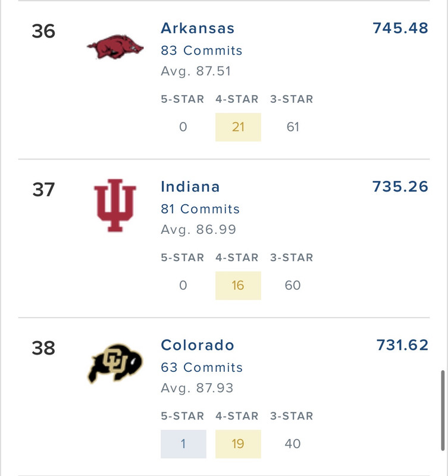This screenshot has height=476, width=448.
Task: View Indiana 81 Commits list
Action: [x=200, y=209]
